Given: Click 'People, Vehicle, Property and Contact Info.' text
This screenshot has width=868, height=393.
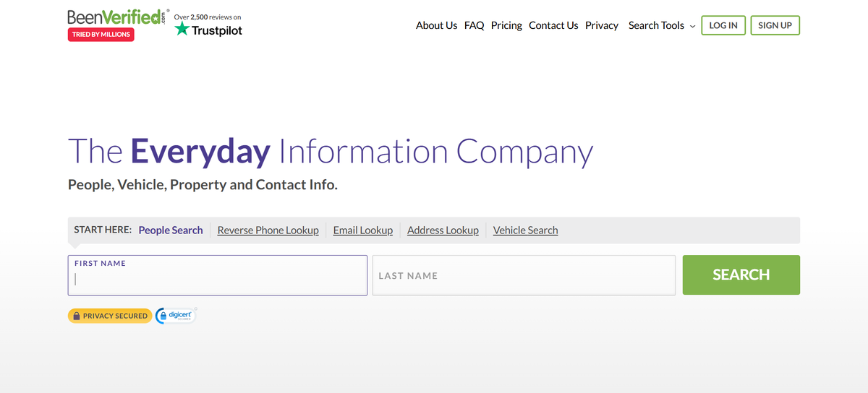Looking at the screenshot, I should point(203,185).
